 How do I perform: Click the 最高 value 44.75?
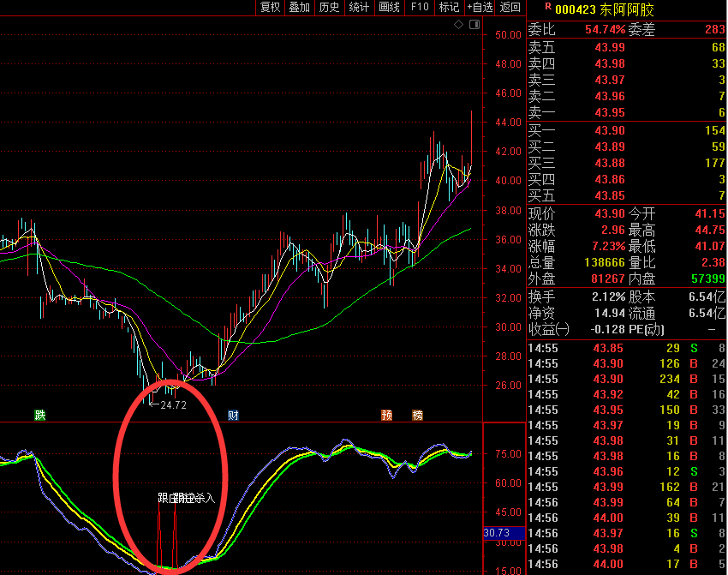710,230
